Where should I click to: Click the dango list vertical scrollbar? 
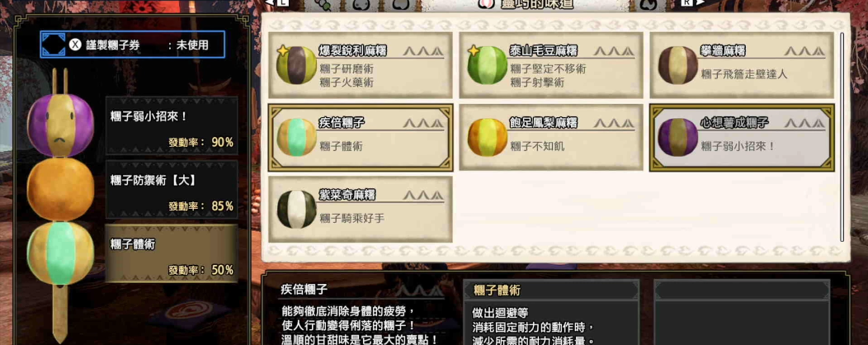842,137
